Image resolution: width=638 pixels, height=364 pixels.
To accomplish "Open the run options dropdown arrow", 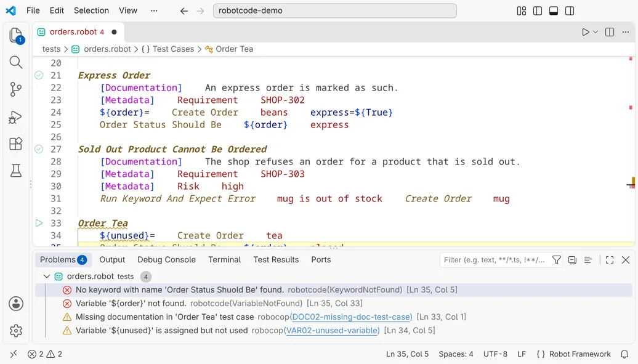I will (596, 32).
